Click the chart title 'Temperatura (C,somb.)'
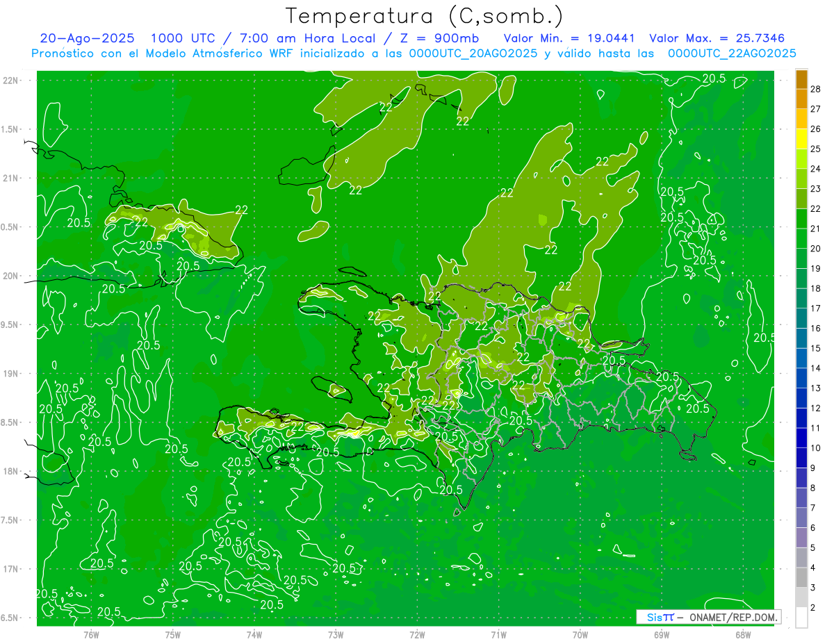The image size is (834, 644). [x=424, y=16]
